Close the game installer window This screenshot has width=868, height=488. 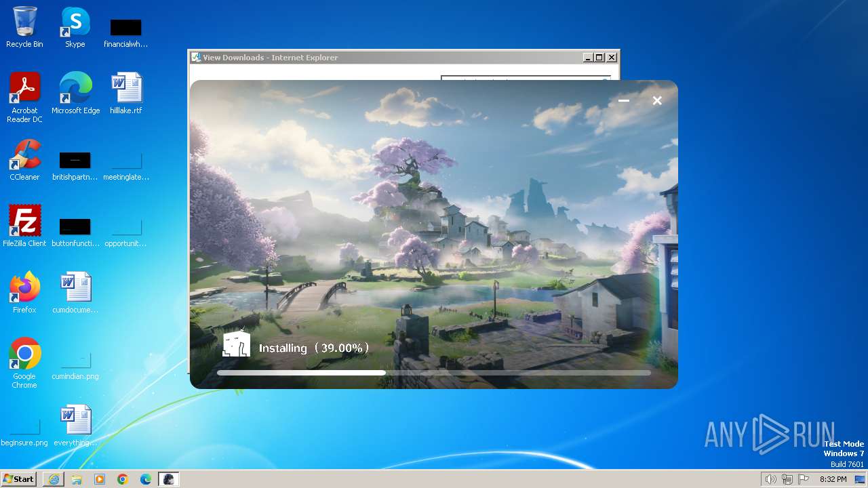point(657,100)
